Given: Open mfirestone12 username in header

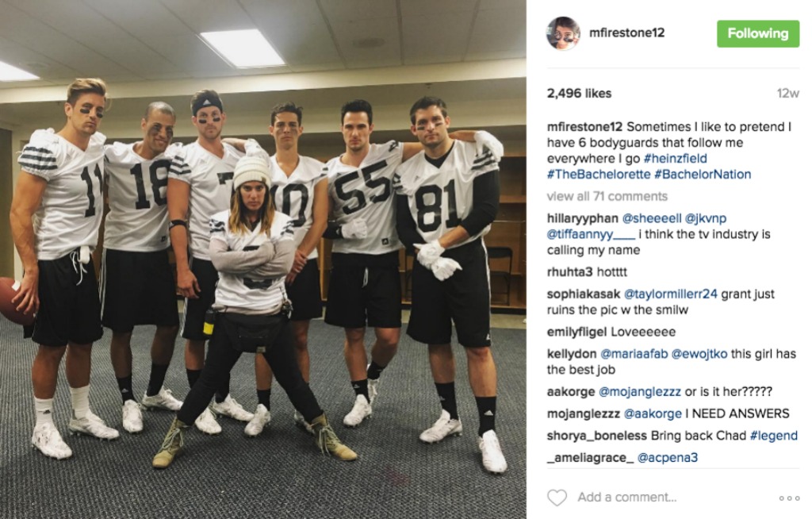Looking at the screenshot, I should point(626,33).
